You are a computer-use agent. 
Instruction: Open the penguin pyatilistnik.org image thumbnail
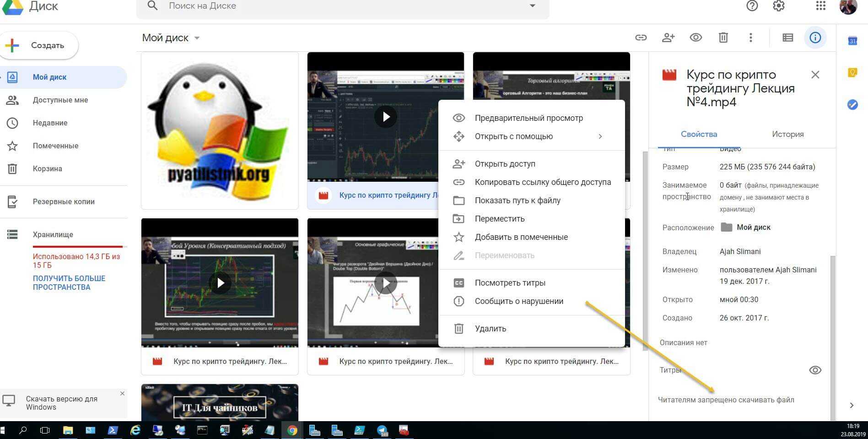(220, 130)
